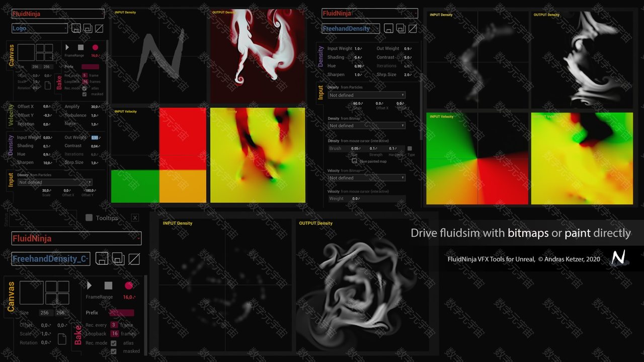Select Density tab in Logo panel
Viewport: 644px width, 362px height.
tap(11, 146)
